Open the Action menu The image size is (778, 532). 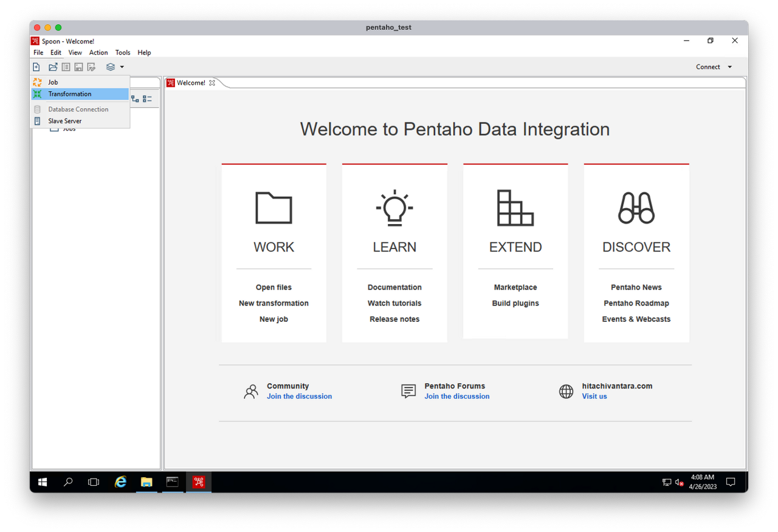pos(98,53)
